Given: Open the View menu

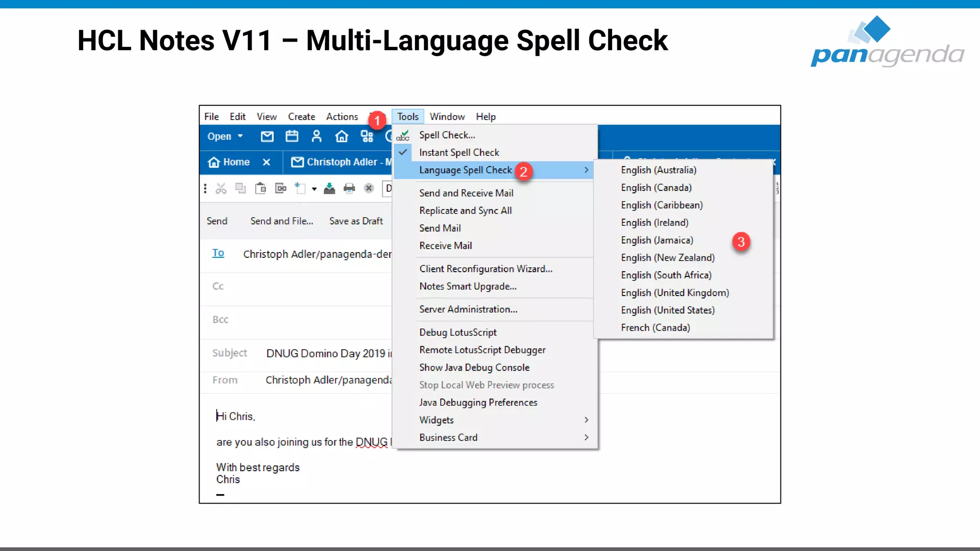Looking at the screenshot, I should (267, 117).
